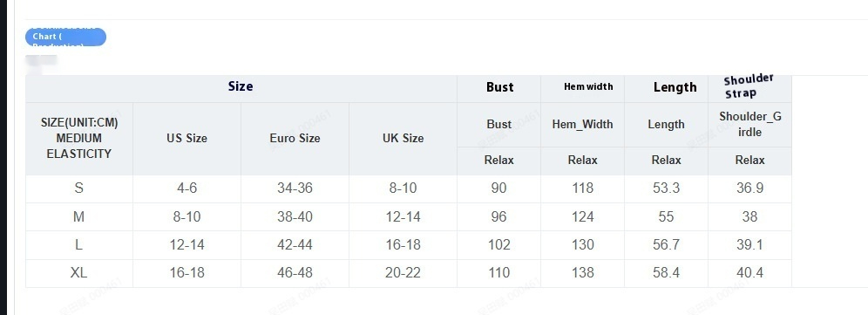Image resolution: width=868 pixels, height=315 pixels.
Task: Select Euro size cell 42-44
Action: pyautogui.click(x=295, y=245)
